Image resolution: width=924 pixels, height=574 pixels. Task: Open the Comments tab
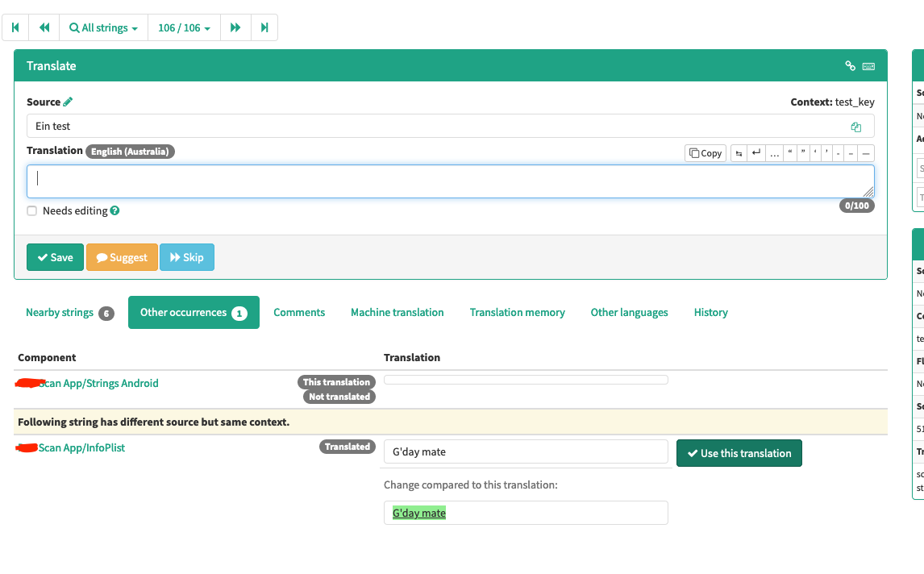pos(299,312)
